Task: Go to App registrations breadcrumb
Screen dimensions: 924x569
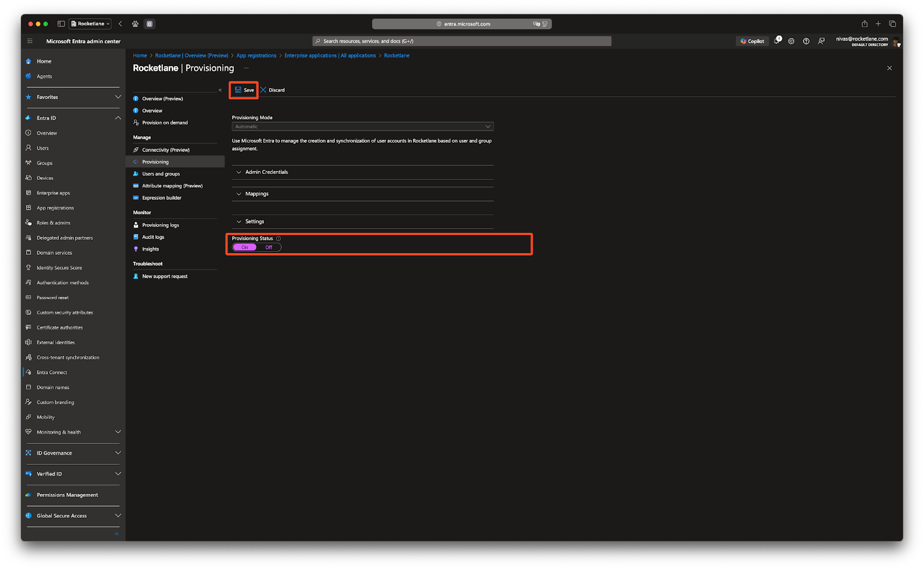Action: click(256, 55)
